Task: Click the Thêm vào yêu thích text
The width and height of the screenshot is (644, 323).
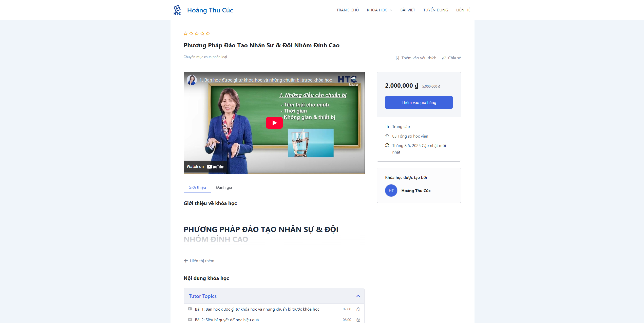Action: tap(419, 58)
